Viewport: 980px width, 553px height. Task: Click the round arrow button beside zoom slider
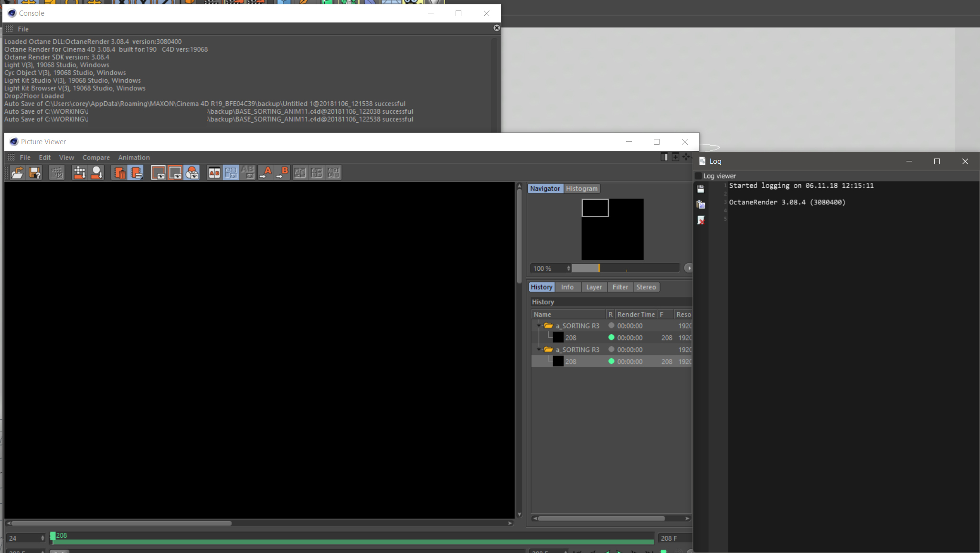click(688, 268)
